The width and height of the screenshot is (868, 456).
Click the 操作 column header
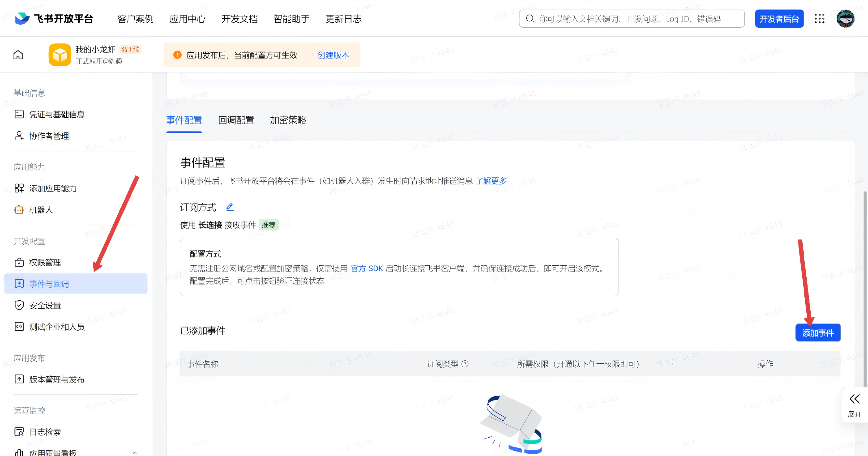point(765,364)
